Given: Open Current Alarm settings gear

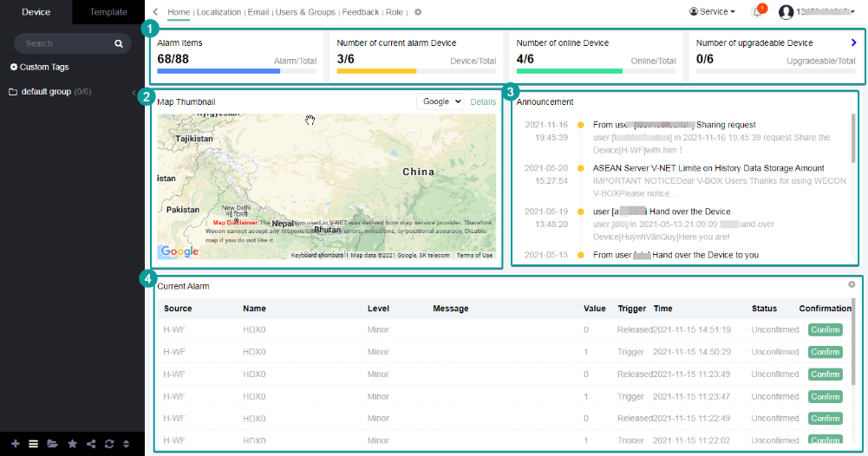Looking at the screenshot, I should click(x=851, y=284).
